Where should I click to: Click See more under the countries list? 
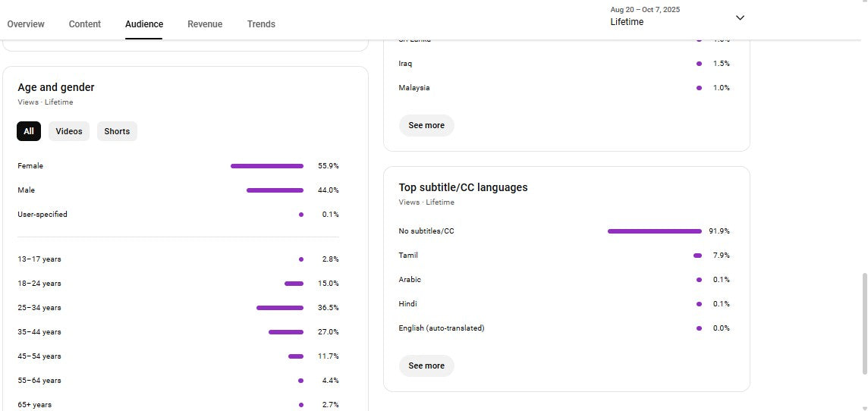tap(426, 125)
